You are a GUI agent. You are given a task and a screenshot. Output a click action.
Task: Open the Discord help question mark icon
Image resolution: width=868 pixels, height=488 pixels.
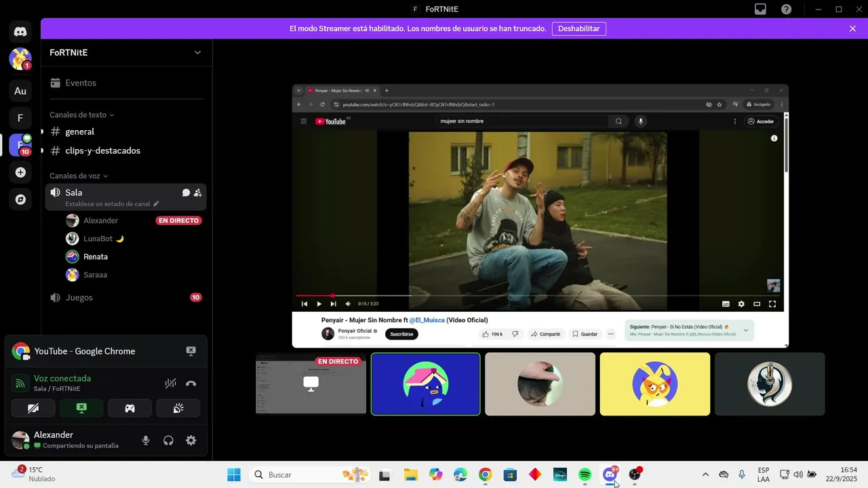(x=786, y=9)
